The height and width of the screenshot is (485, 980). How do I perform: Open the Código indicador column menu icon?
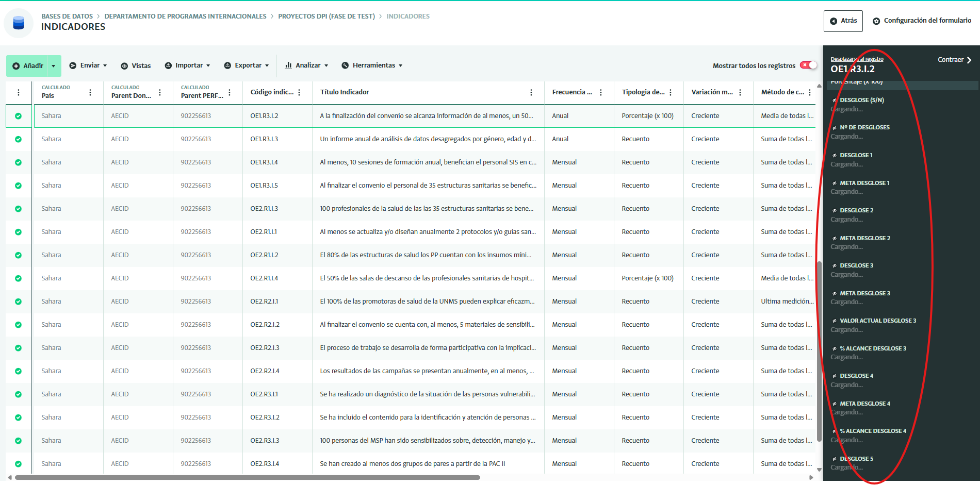click(299, 92)
